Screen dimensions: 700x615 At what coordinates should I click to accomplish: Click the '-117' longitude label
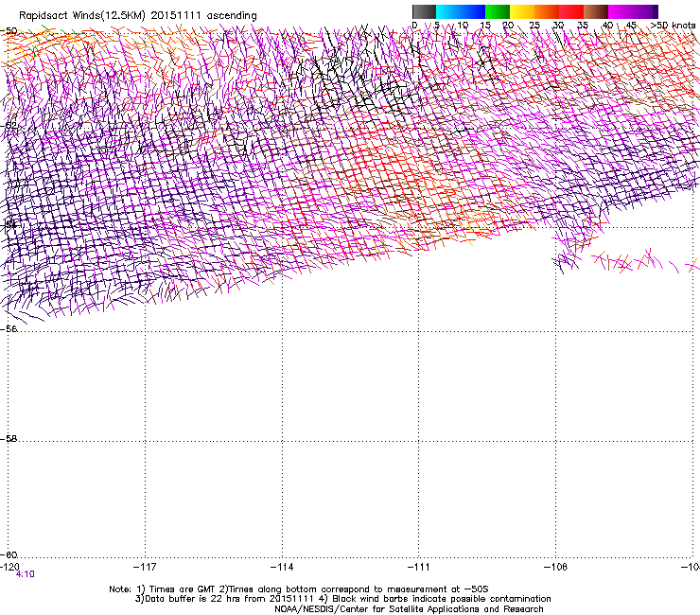point(145,567)
